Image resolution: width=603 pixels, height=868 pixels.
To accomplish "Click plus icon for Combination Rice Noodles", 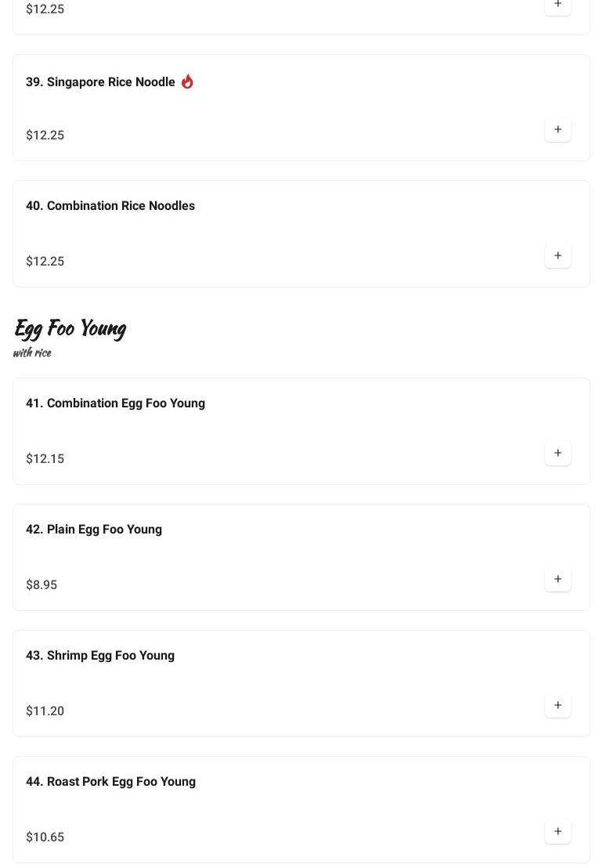I will 558,256.
